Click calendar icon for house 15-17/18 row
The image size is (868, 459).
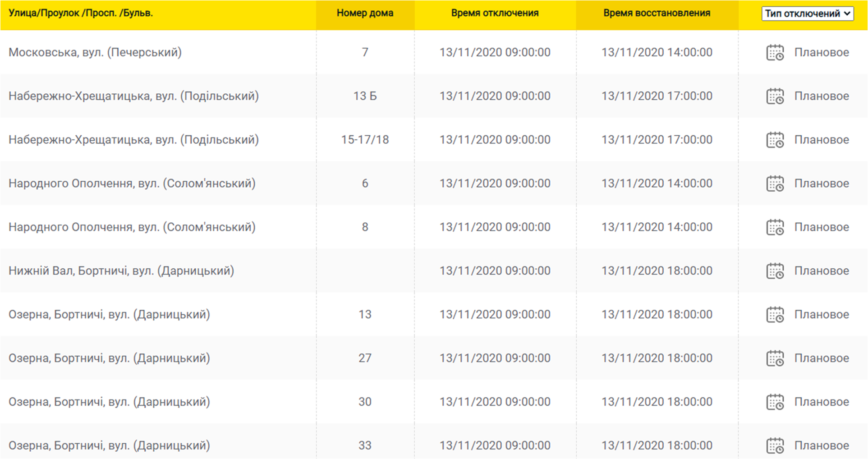(775, 140)
